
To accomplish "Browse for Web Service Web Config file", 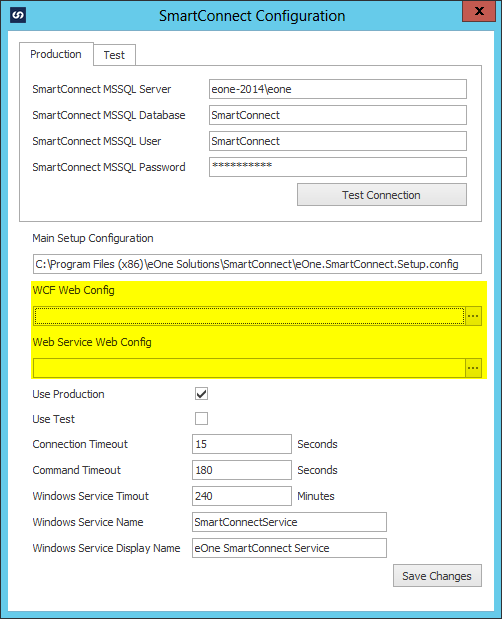I will click(x=474, y=368).
